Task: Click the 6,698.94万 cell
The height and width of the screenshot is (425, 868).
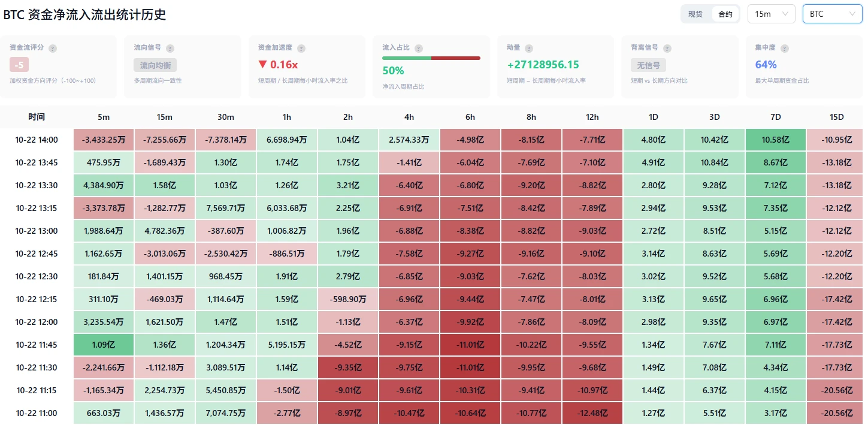Action: 287,140
